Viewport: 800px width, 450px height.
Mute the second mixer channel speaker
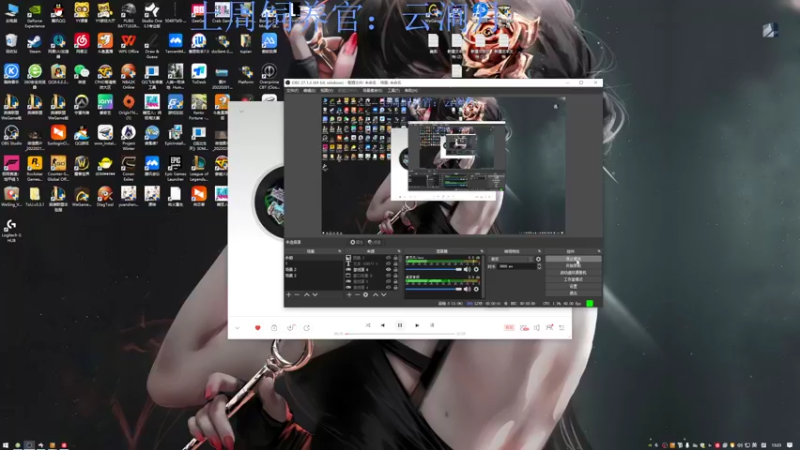tap(467, 289)
